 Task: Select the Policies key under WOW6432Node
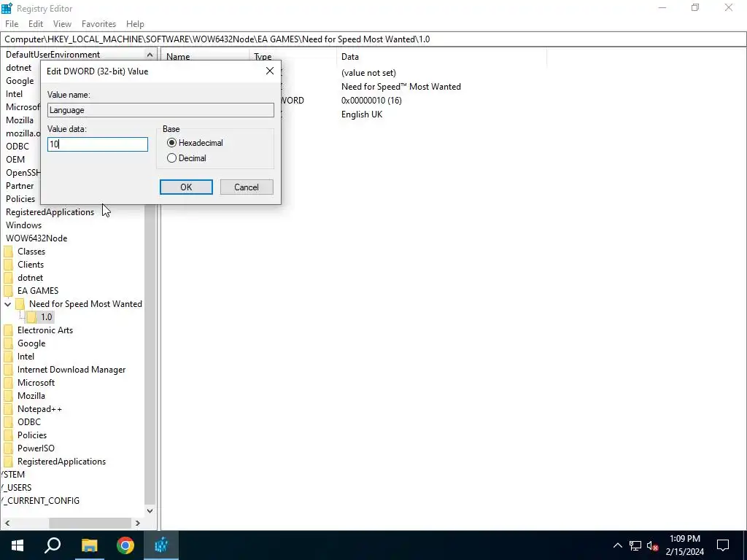pos(32,435)
